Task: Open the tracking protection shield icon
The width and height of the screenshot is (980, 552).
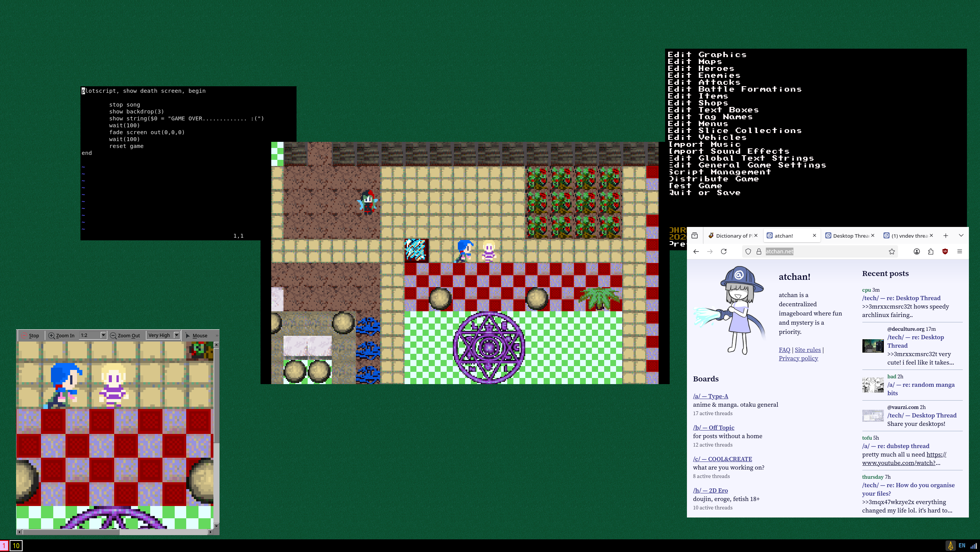Action: pyautogui.click(x=748, y=251)
